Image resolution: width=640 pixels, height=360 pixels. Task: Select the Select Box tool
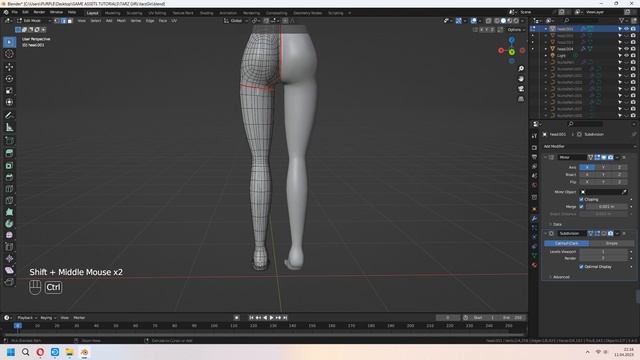9,42
